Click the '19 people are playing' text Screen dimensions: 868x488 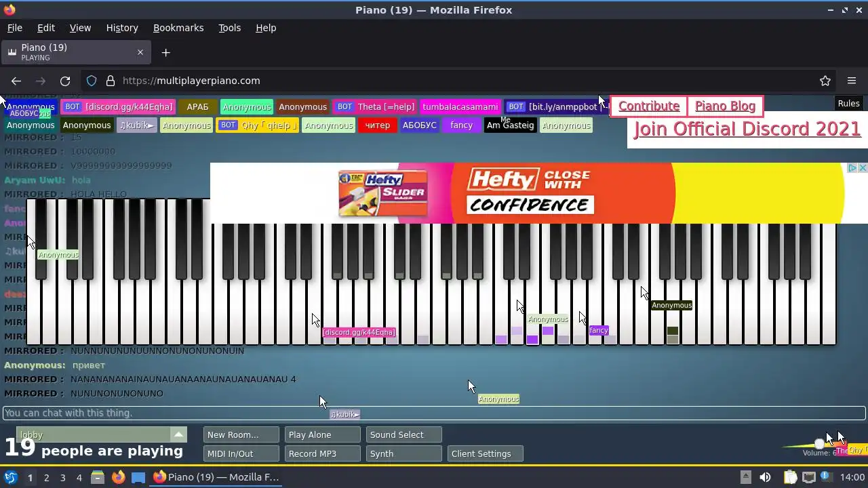94,449
